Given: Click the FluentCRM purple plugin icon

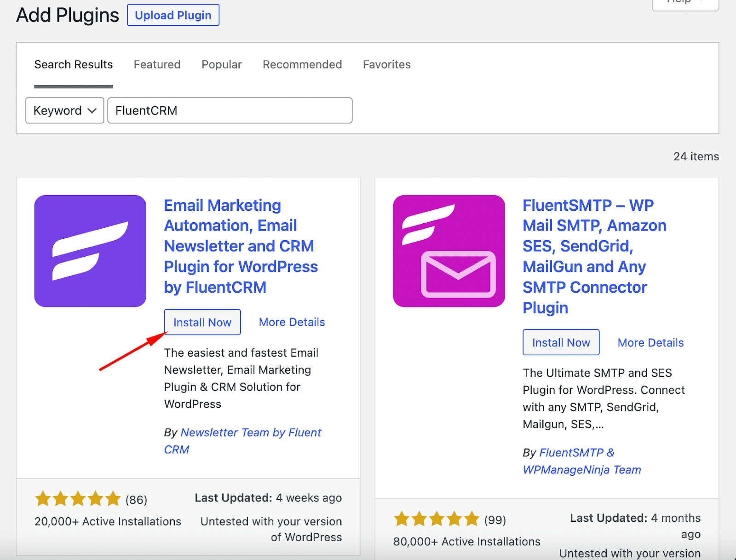Looking at the screenshot, I should (90, 251).
